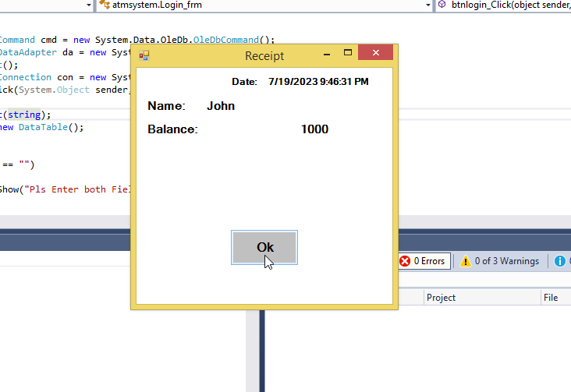
Task: Click the Receipt window form icon
Action: [x=144, y=55]
